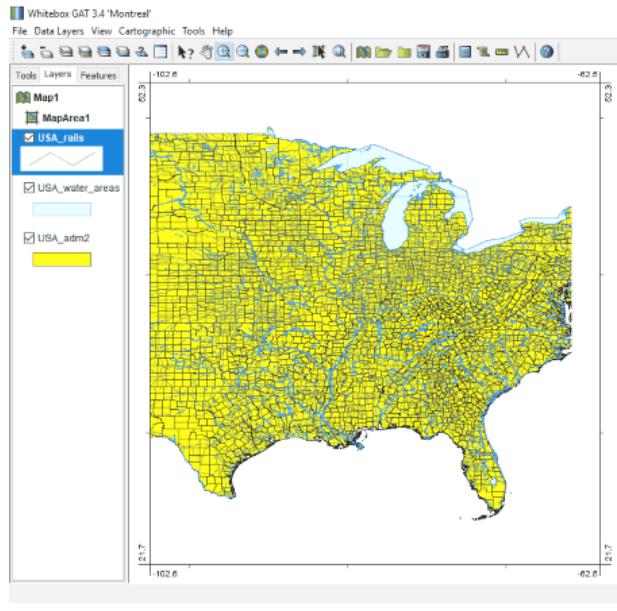Click the USA_rails line symbol preview
Viewport: 617px width, 611px height.
click(62, 159)
